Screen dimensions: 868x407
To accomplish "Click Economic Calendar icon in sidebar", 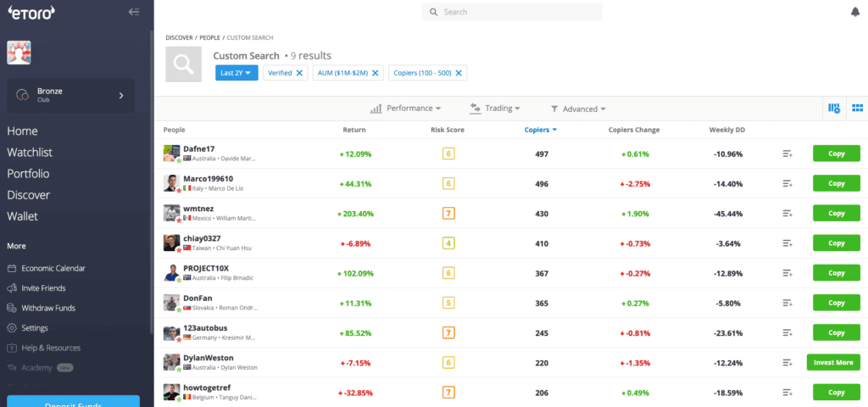I will point(13,268).
